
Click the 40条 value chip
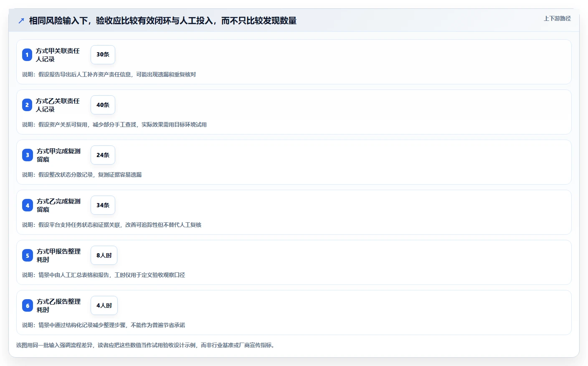103,105
